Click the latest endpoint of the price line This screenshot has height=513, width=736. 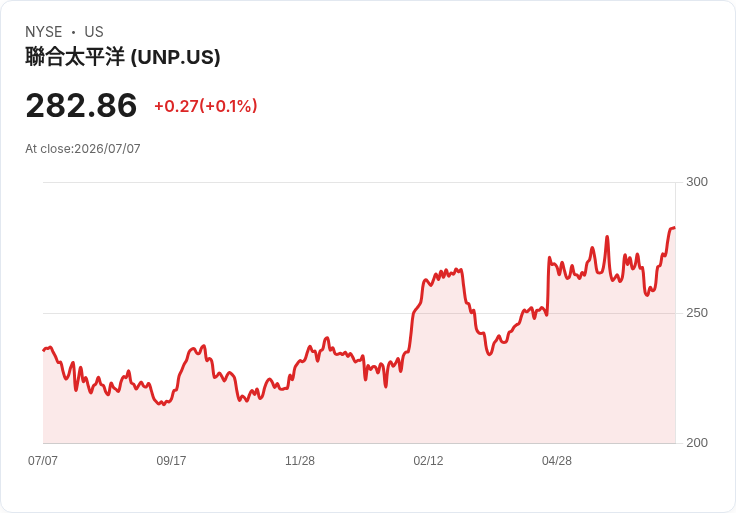pyautogui.click(x=675, y=228)
